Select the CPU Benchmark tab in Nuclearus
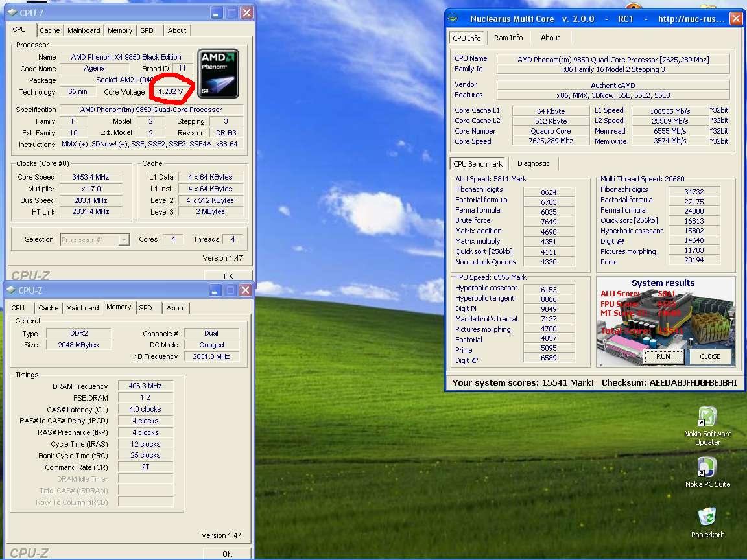 (x=478, y=164)
